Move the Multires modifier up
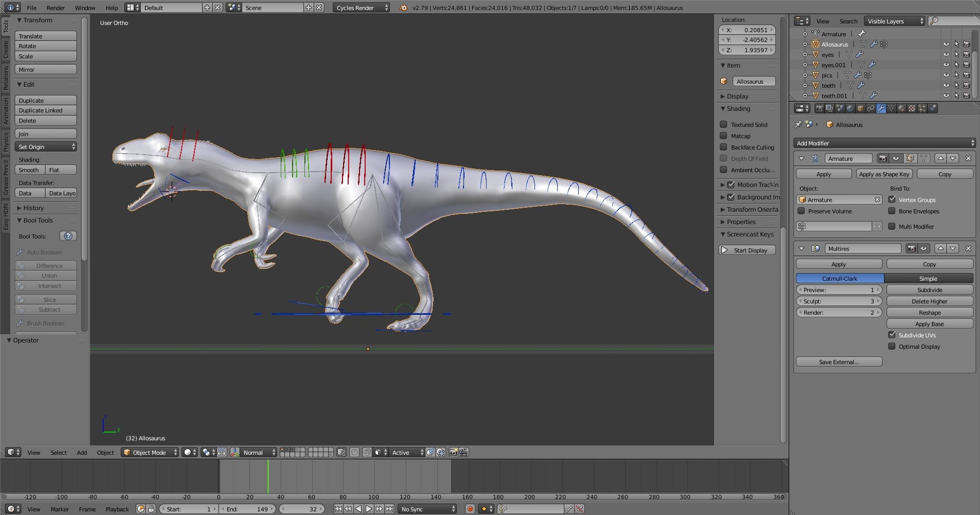This screenshot has width=980, height=515. coord(941,249)
